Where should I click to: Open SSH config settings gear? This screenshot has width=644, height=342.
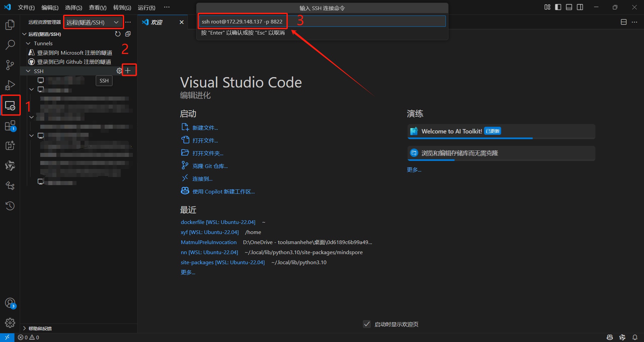point(119,71)
